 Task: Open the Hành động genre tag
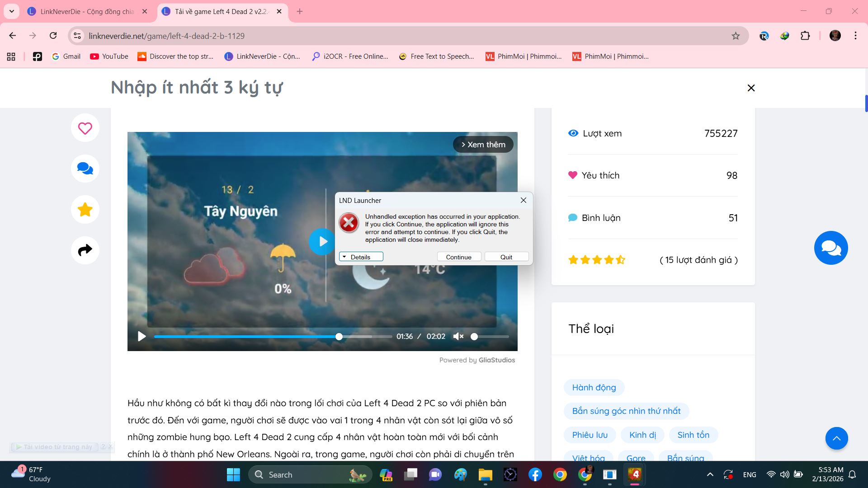click(x=594, y=387)
